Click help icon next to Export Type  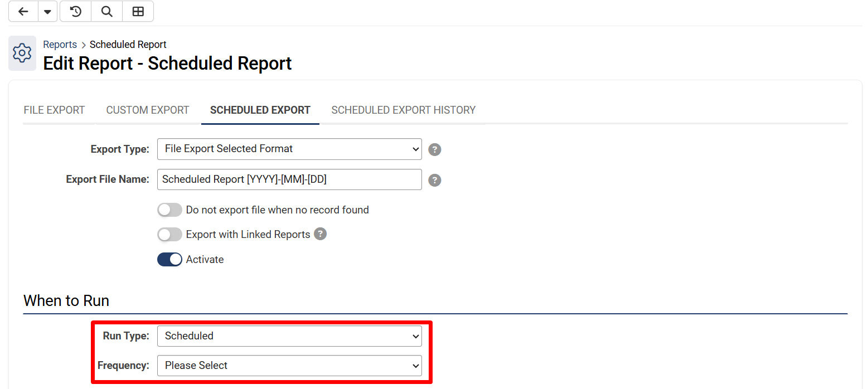(x=435, y=149)
